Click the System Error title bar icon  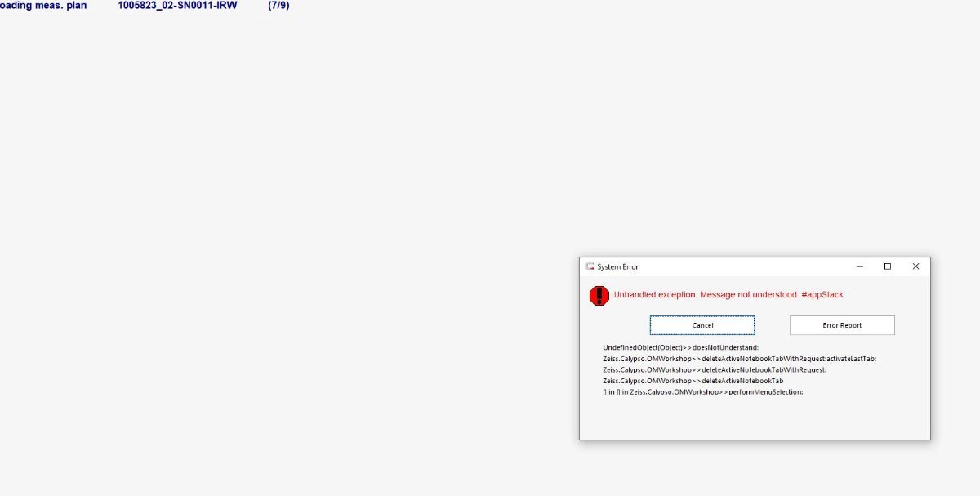pos(589,266)
